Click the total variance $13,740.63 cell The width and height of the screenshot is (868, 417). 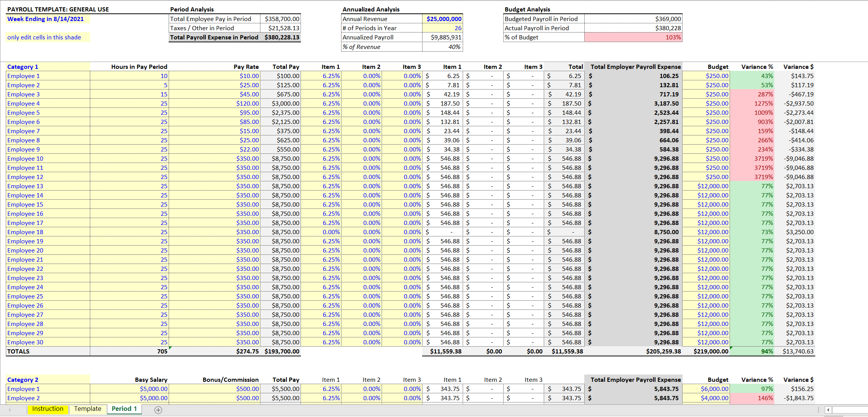(795, 351)
